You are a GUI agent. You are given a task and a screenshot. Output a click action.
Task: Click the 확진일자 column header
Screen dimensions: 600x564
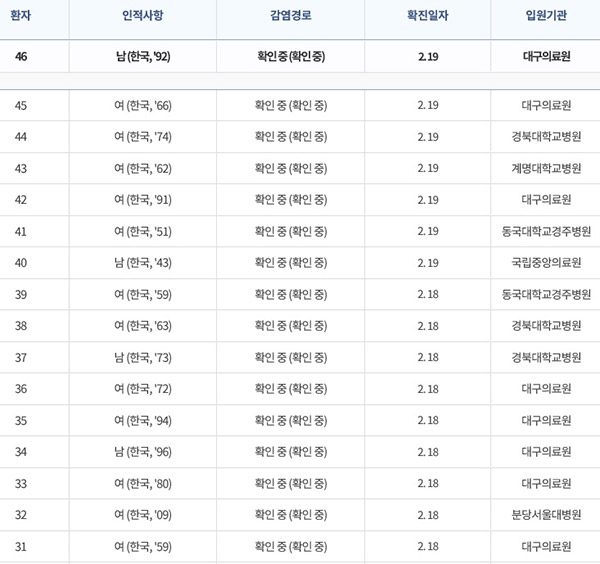pos(428,16)
